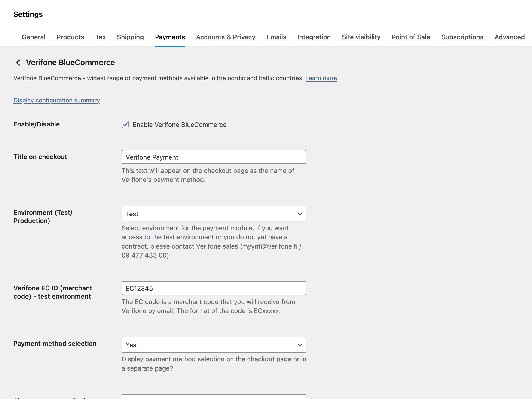Open Display configuration summary link
532x399 pixels.
pos(57,100)
